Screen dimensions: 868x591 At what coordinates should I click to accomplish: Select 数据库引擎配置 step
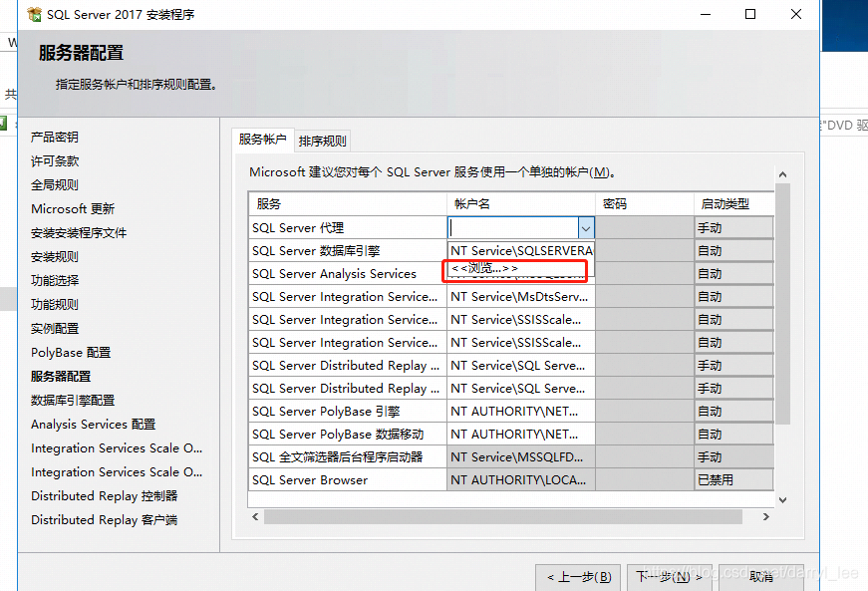click(73, 400)
